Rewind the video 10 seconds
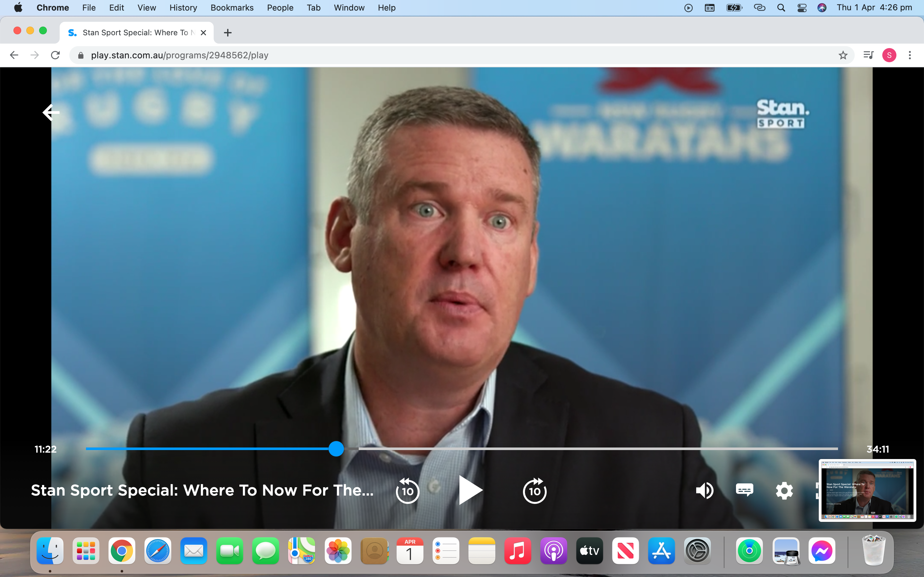 [x=407, y=490]
